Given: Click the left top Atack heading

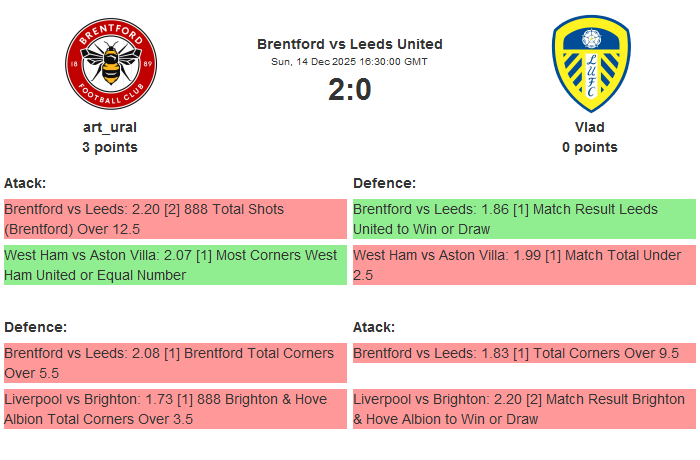Looking at the screenshot, I should [25, 183].
